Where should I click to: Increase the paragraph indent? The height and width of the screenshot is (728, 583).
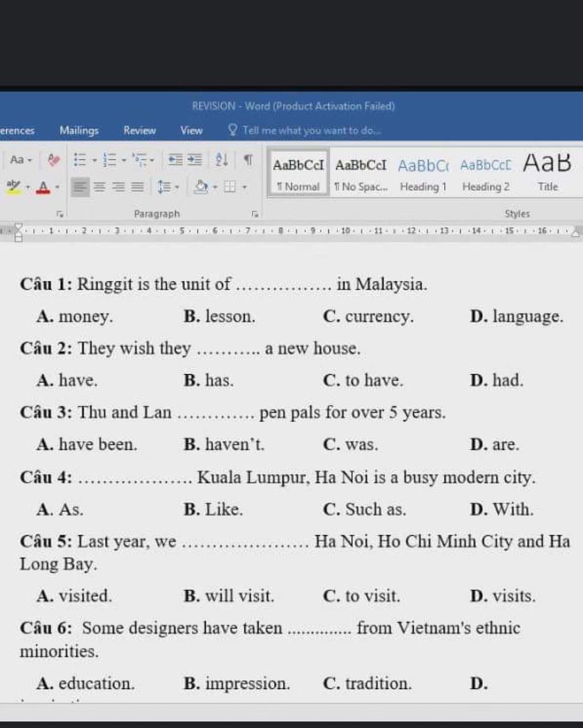(195, 160)
